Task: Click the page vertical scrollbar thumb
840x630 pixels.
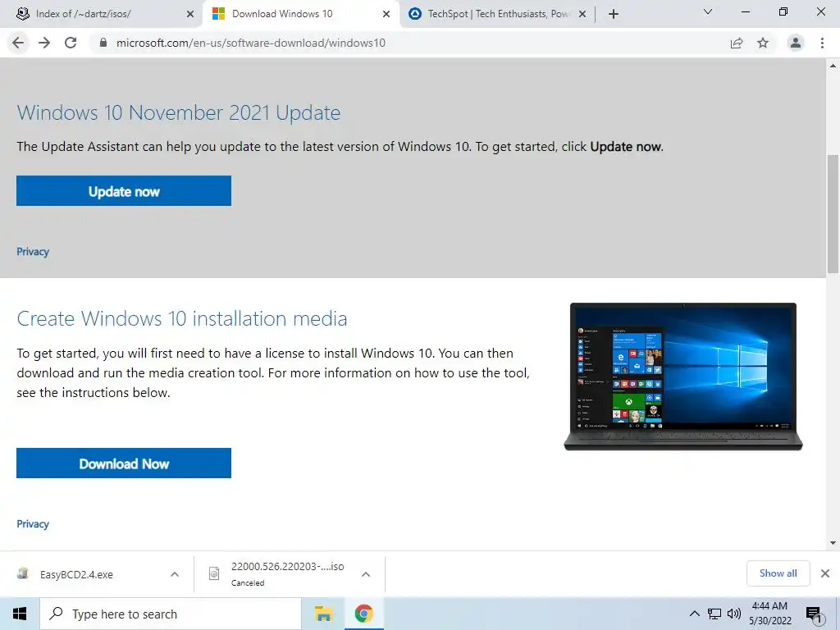Action: coord(833,213)
